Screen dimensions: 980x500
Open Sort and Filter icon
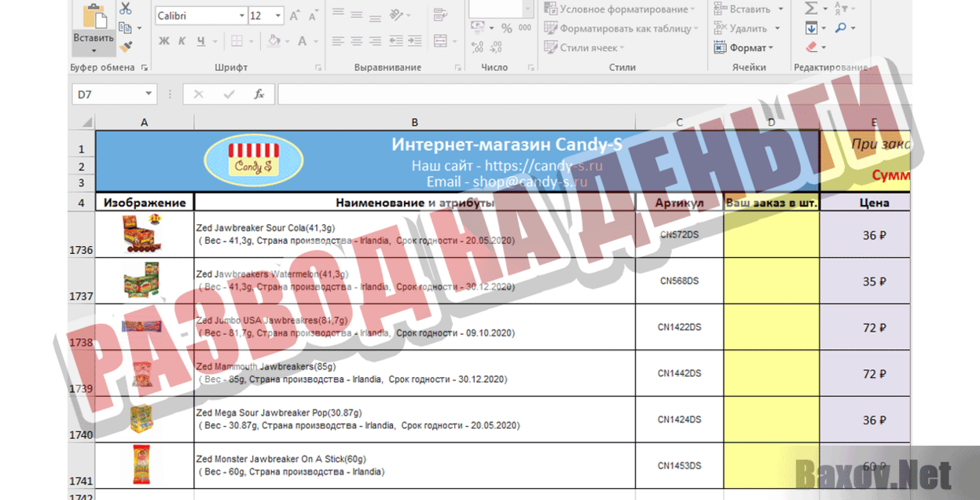pos(841,9)
